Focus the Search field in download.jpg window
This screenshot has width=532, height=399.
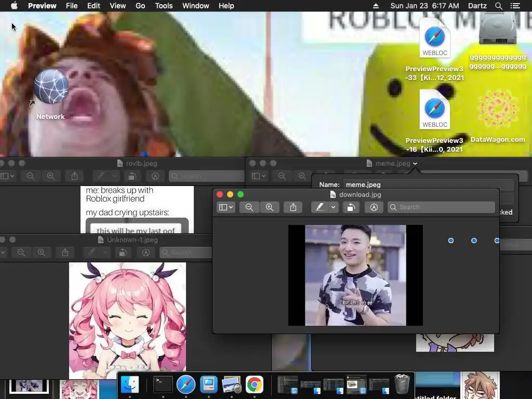(441, 207)
